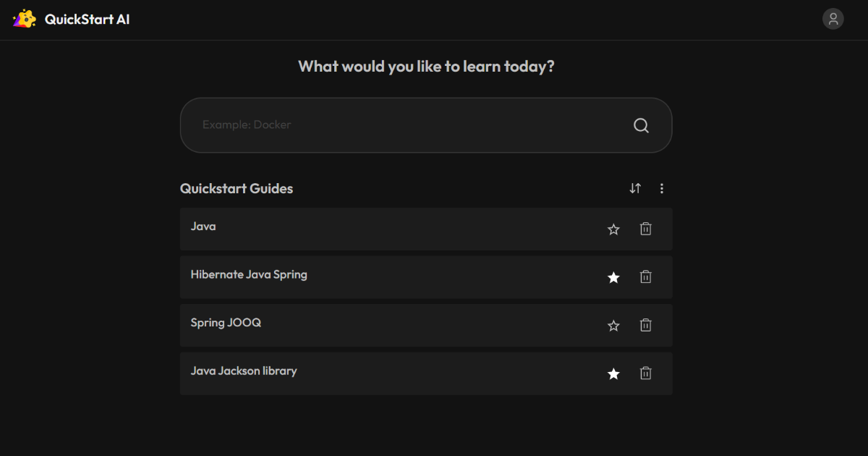Unstar the Java Jackson library guide
Viewport: 868px width, 456px height.
point(613,373)
